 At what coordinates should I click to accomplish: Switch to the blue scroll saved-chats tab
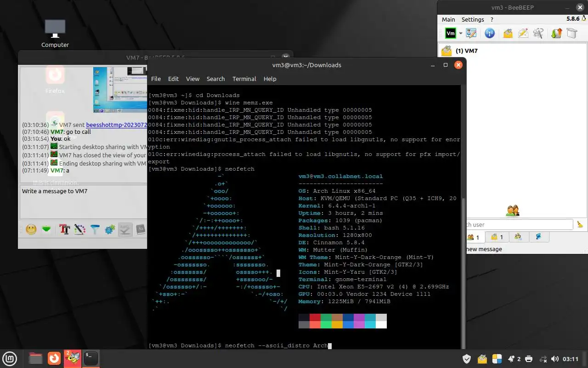click(539, 237)
